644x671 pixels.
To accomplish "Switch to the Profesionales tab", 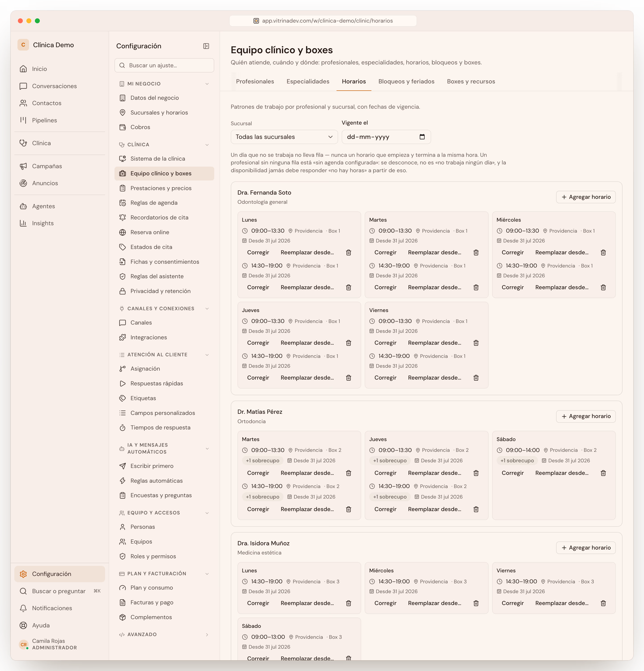I will coord(255,81).
